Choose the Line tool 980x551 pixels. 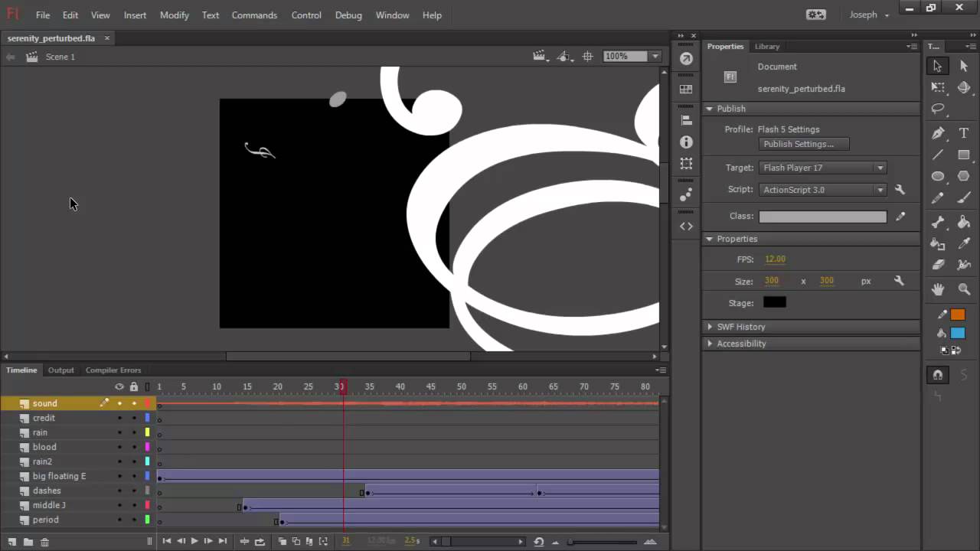pos(938,155)
